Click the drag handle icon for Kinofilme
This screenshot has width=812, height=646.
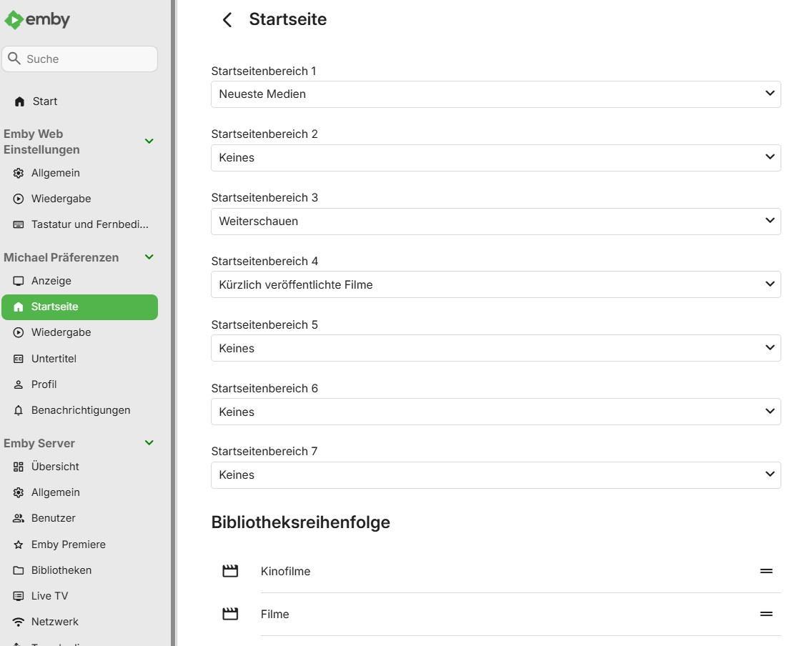pos(766,571)
